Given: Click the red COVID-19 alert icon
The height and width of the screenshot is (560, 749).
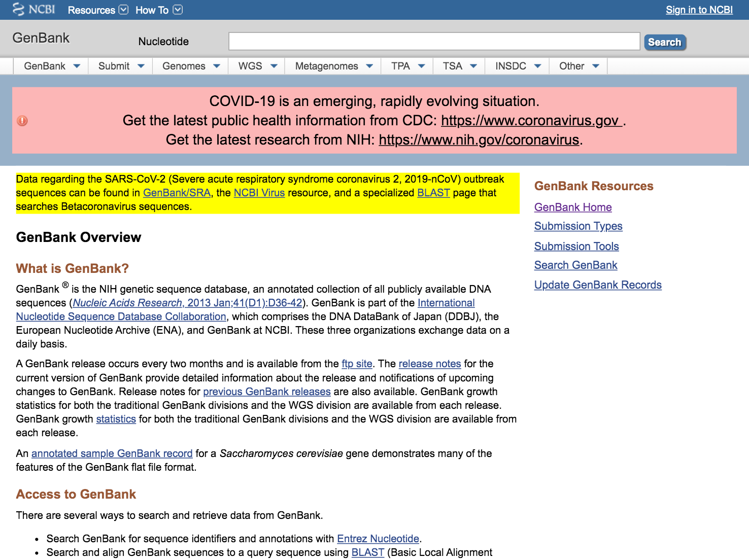Looking at the screenshot, I should [x=22, y=121].
